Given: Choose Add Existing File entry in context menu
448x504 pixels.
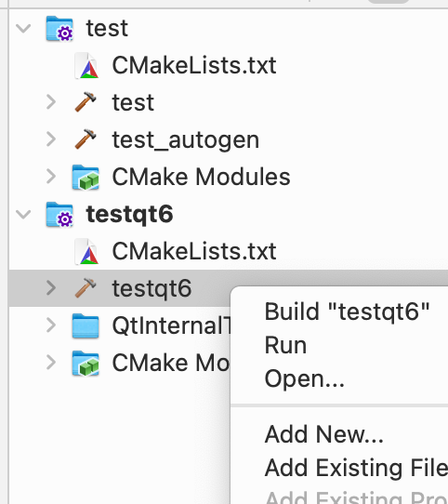Looking at the screenshot, I should [x=356, y=468].
